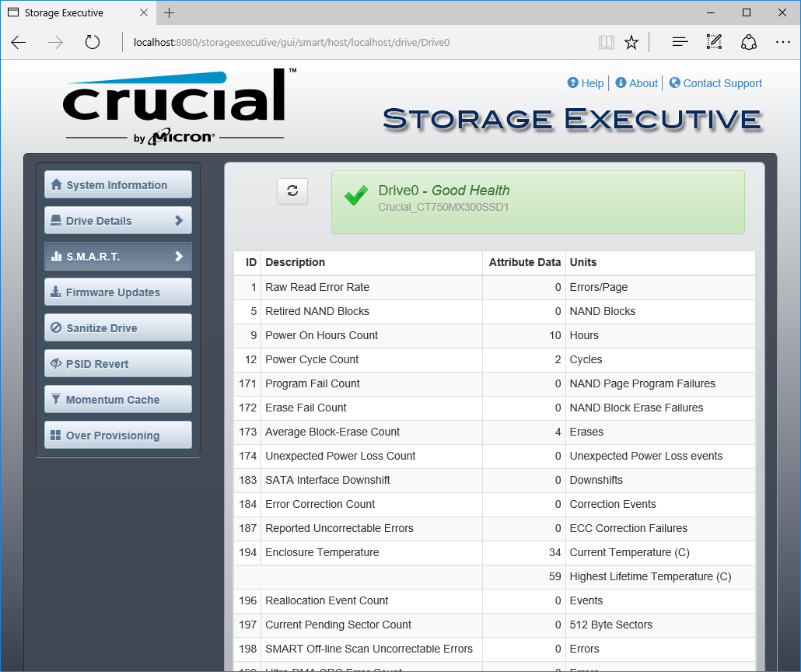Select Average Block-Erase Count row
The image size is (801, 672).
[495, 432]
